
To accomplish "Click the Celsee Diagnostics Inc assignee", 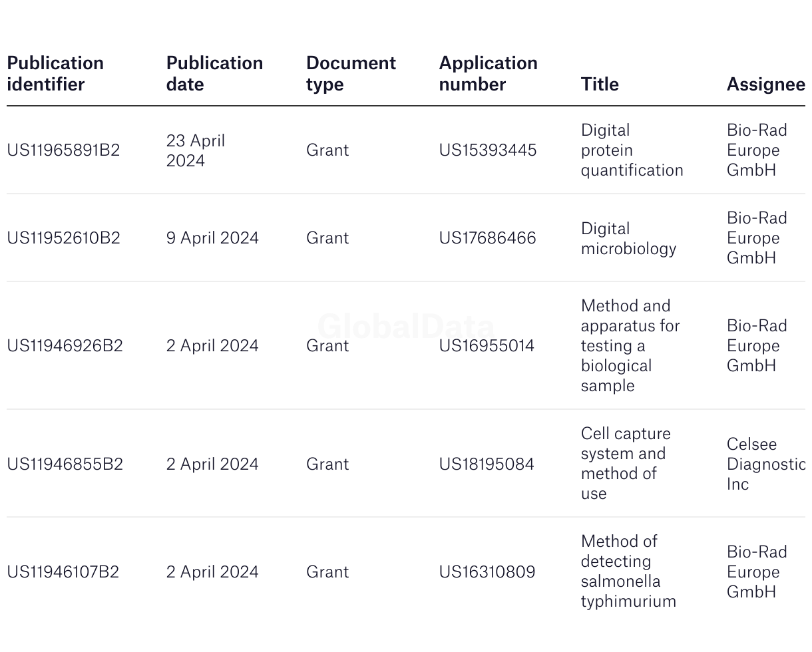I will 765,464.
